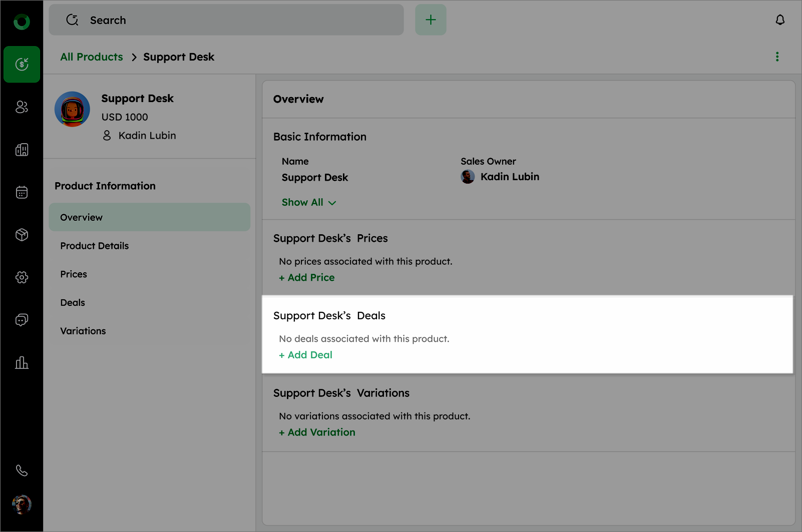Select the Prices section tab

tap(74, 274)
